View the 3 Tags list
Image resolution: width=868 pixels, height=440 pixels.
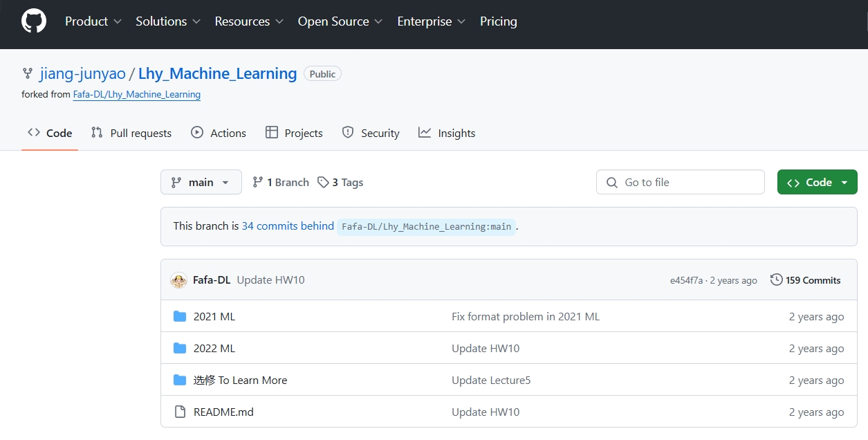tap(340, 182)
